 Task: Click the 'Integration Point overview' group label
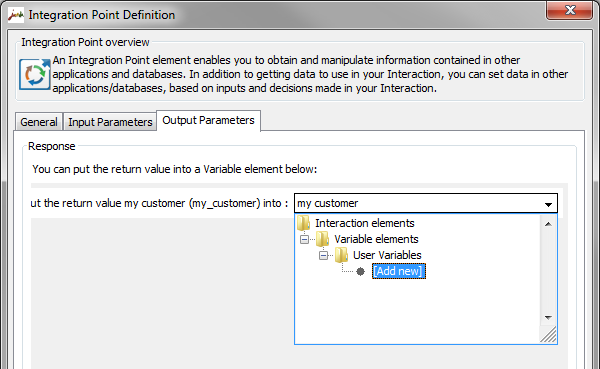click(x=85, y=42)
